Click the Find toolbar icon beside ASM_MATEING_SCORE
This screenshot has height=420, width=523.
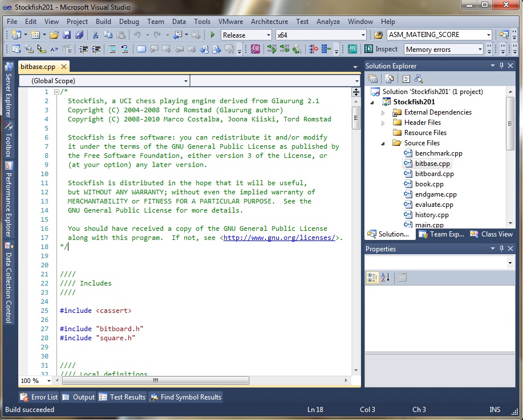pyautogui.click(x=378, y=35)
